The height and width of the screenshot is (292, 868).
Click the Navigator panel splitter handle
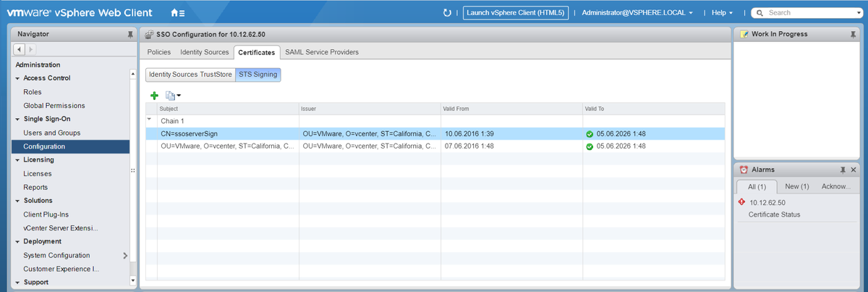point(133,171)
